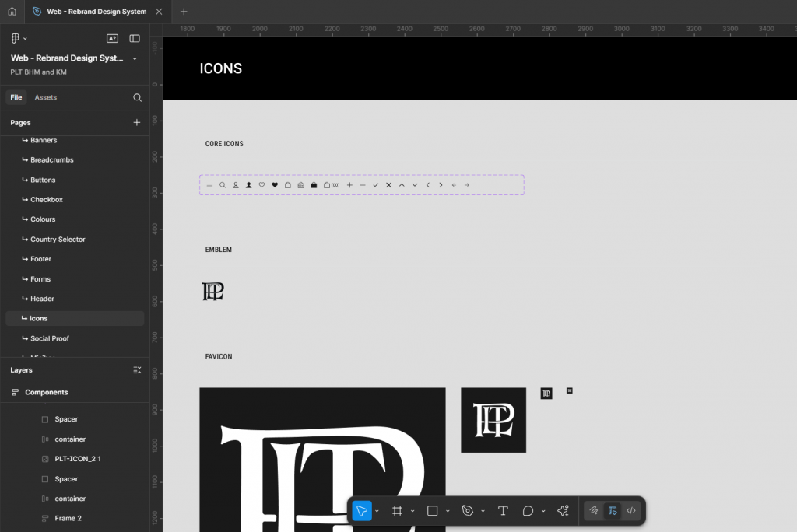The width and height of the screenshot is (797, 532).
Task: Open shape tools dropdown beside Rectangle
Action: point(448,511)
